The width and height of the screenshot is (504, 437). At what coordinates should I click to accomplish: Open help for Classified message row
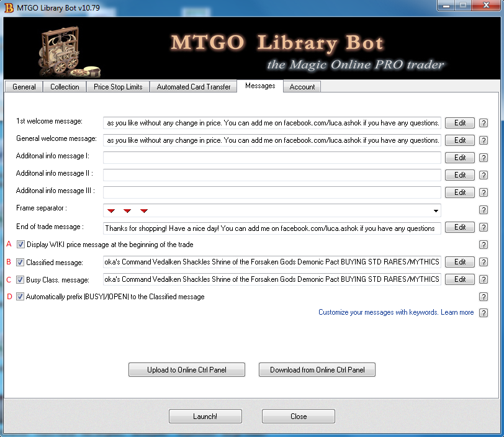(484, 262)
